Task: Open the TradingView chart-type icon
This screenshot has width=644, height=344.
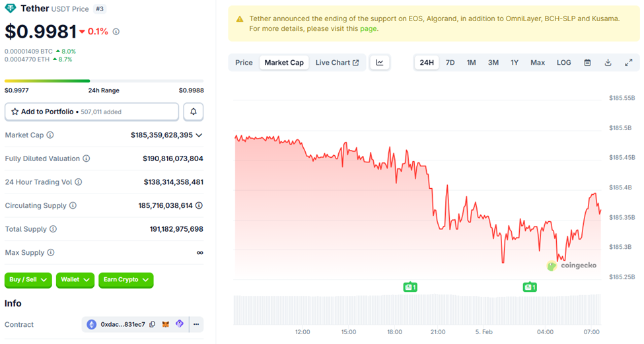Action: click(380, 63)
